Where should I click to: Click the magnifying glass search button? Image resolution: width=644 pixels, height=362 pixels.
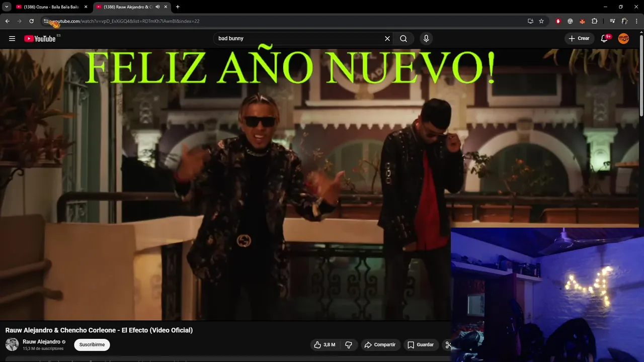(x=404, y=39)
